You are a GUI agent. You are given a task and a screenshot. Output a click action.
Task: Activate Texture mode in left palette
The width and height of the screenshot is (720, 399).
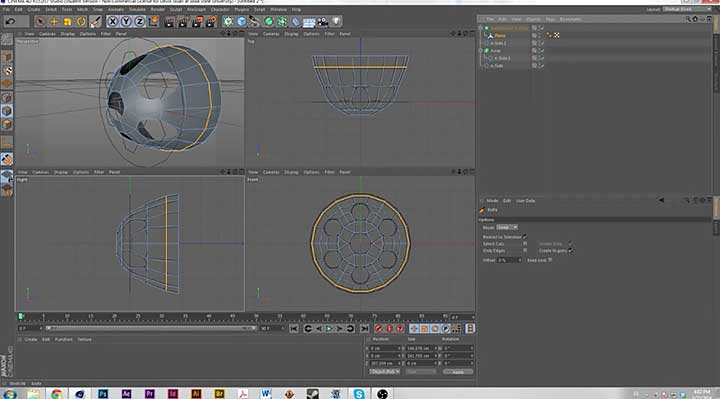coord(6,70)
